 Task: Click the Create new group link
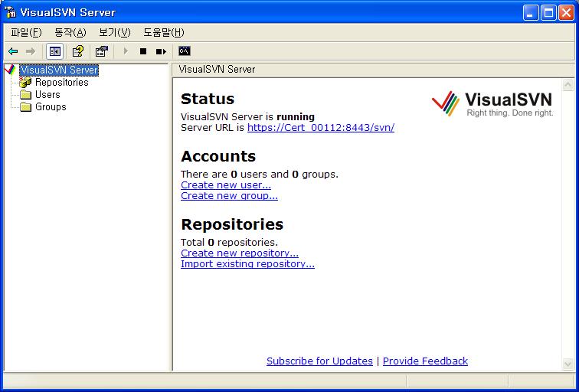point(229,196)
